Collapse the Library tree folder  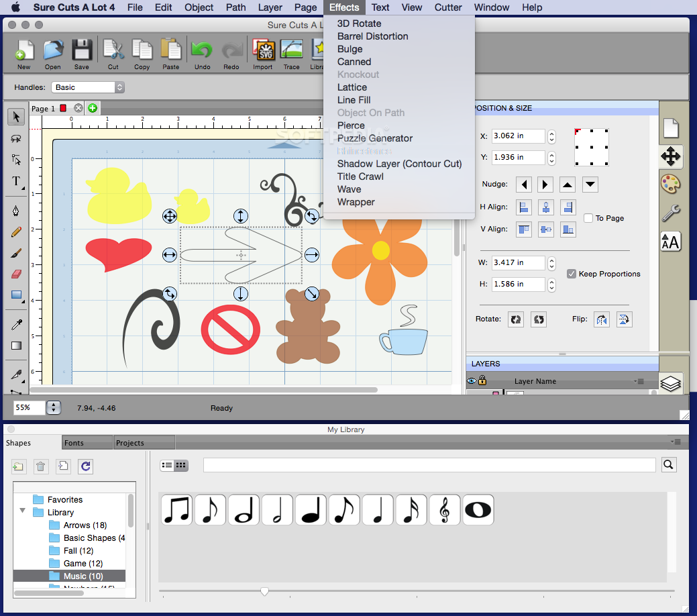[22, 511]
